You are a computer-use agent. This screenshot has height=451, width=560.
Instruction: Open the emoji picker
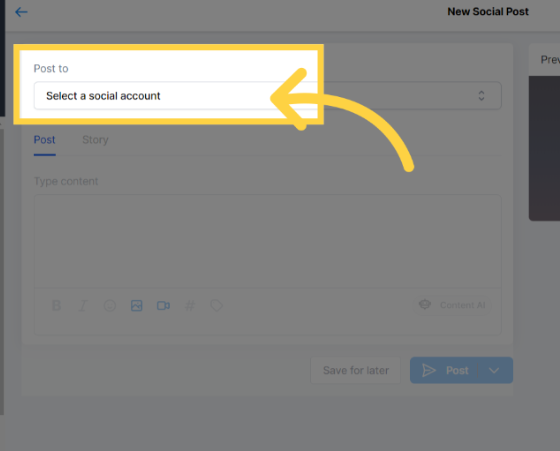tap(110, 306)
